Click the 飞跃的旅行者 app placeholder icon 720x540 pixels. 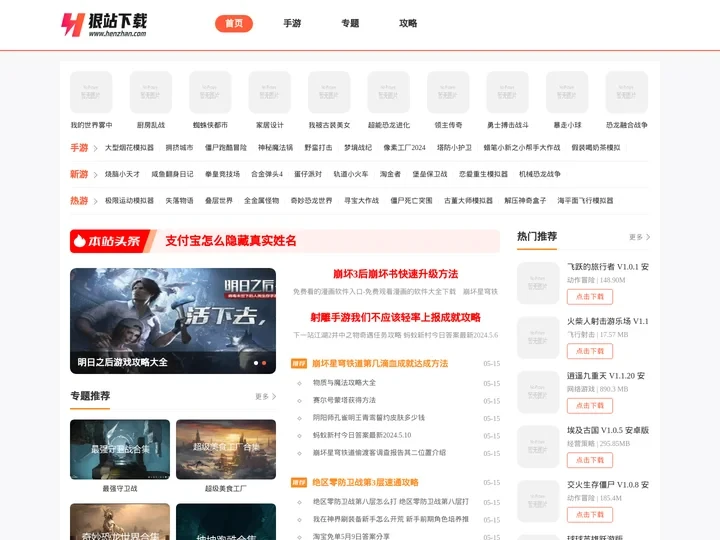(538, 283)
